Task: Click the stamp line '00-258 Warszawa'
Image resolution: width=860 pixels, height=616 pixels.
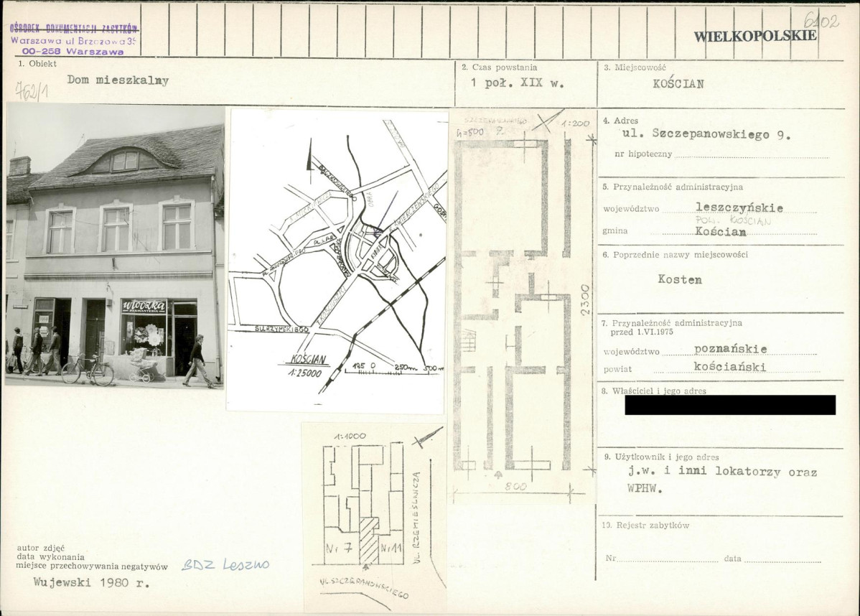Action: coord(73,52)
